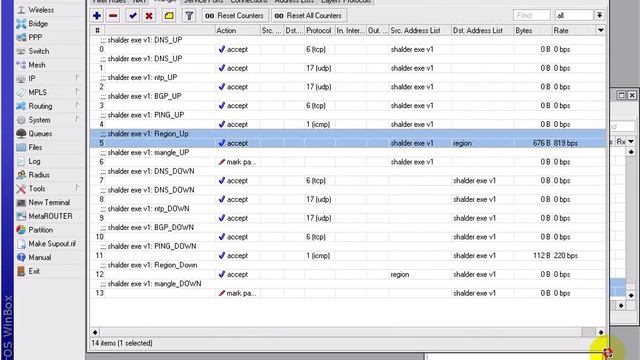Open Switch in the sidebar

(39, 51)
